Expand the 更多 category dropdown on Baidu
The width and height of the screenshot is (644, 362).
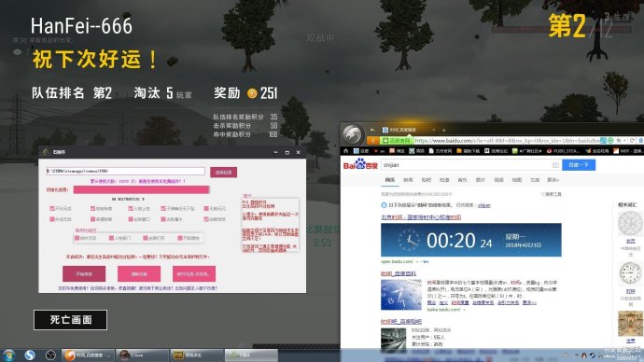point(553,180)
